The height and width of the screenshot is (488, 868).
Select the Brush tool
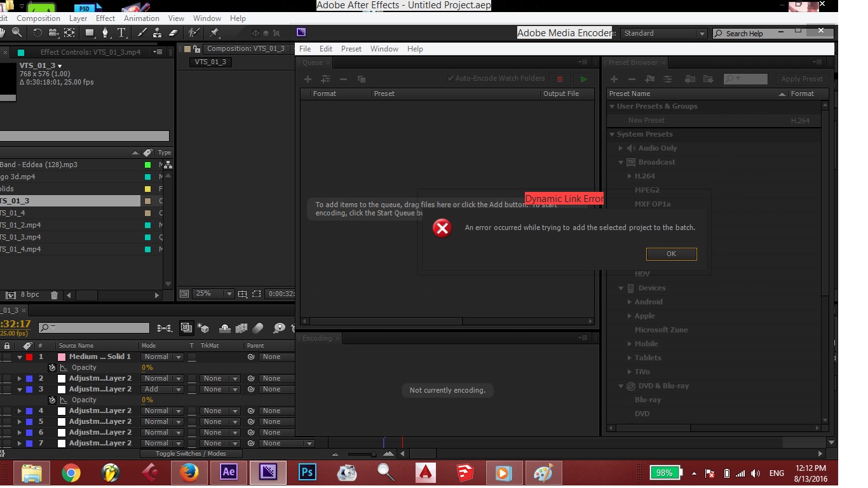[x=143, y=33]
